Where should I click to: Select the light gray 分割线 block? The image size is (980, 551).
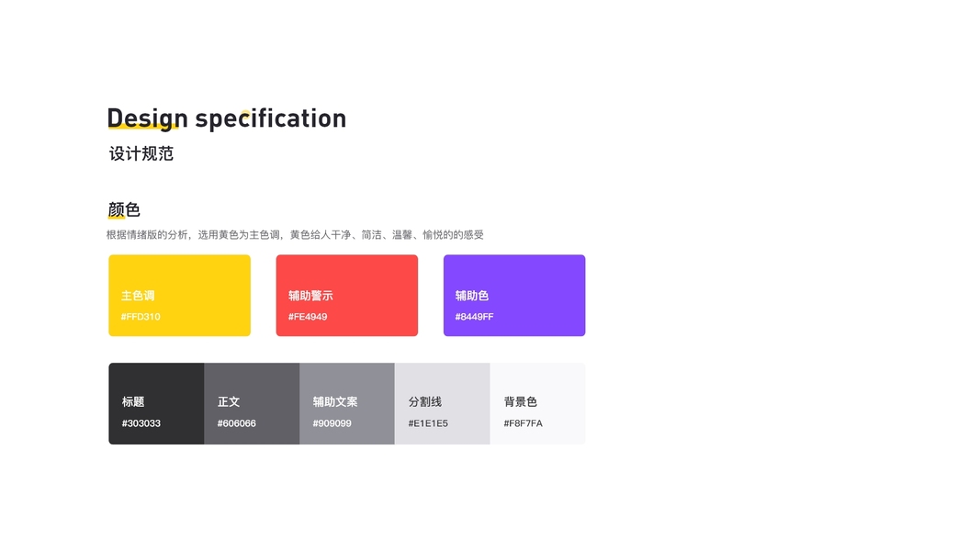(442, 381)
